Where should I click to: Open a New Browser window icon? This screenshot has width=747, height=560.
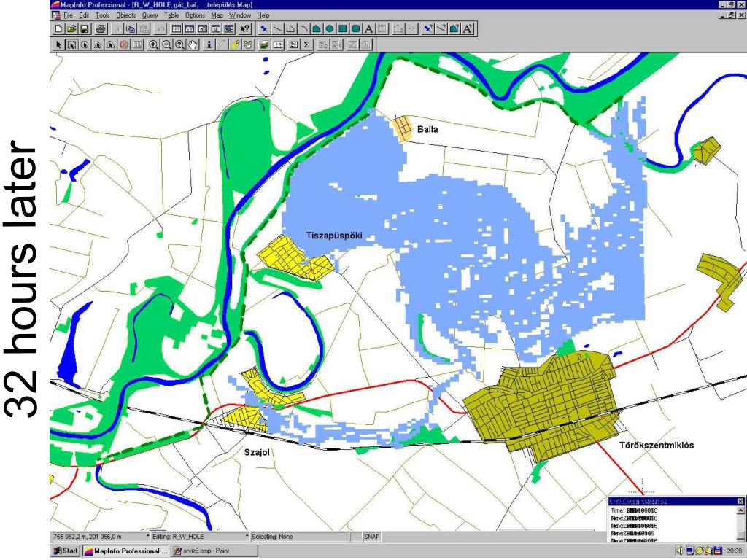pos(176,29)
